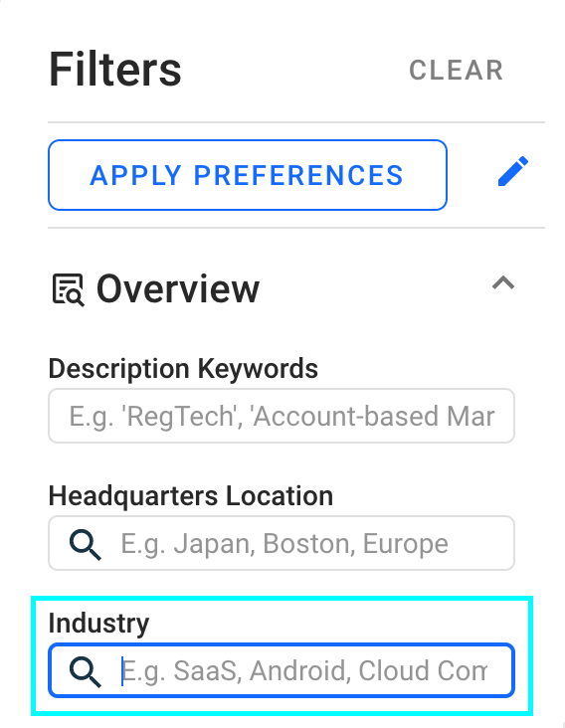
Task: Click the divider line above Overview section
Action: 296,228
